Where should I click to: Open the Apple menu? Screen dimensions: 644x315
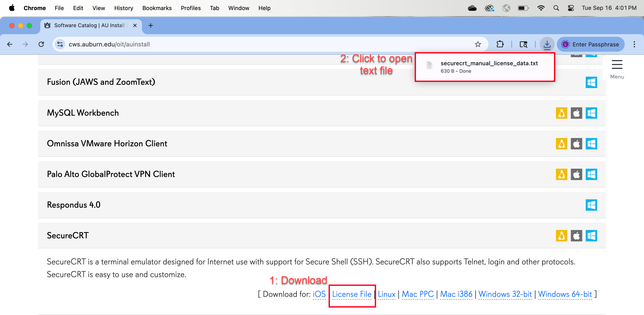click(x=12, y=8)
